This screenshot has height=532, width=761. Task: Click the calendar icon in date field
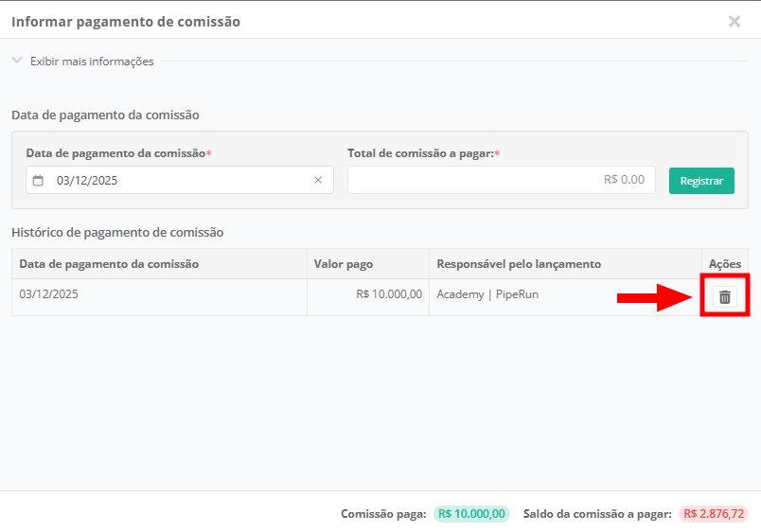coord(38,180)
